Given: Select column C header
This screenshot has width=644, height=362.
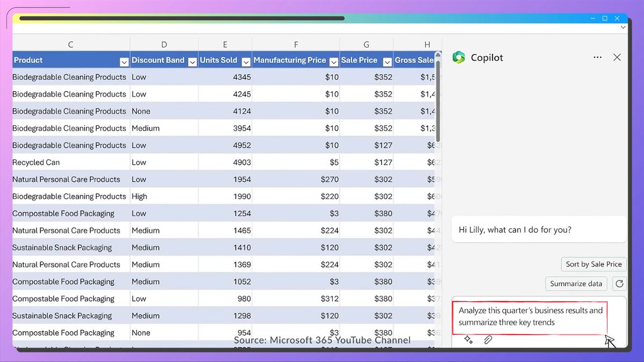Looking at the screenshot, I should coord(70,45).
